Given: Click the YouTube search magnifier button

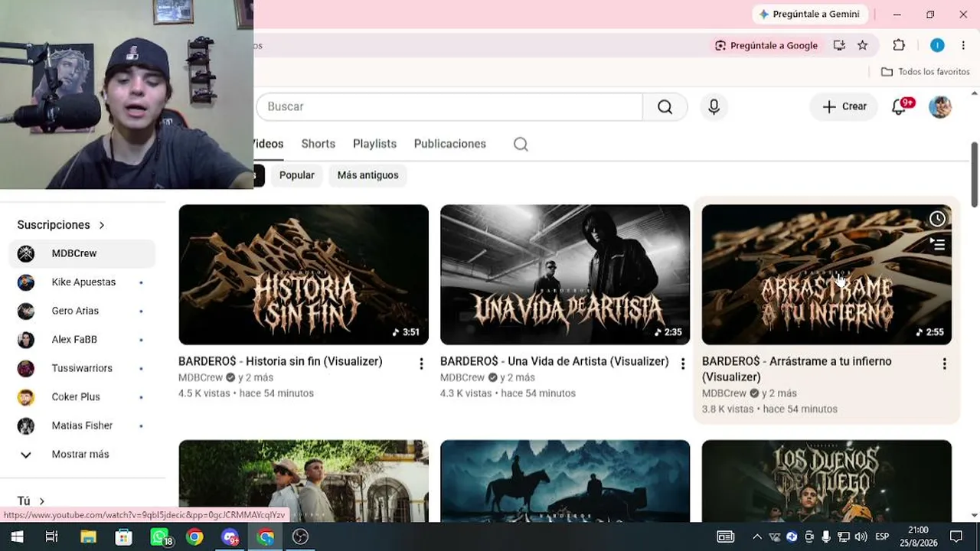Looking at the screenshot, I should [665, 107].
